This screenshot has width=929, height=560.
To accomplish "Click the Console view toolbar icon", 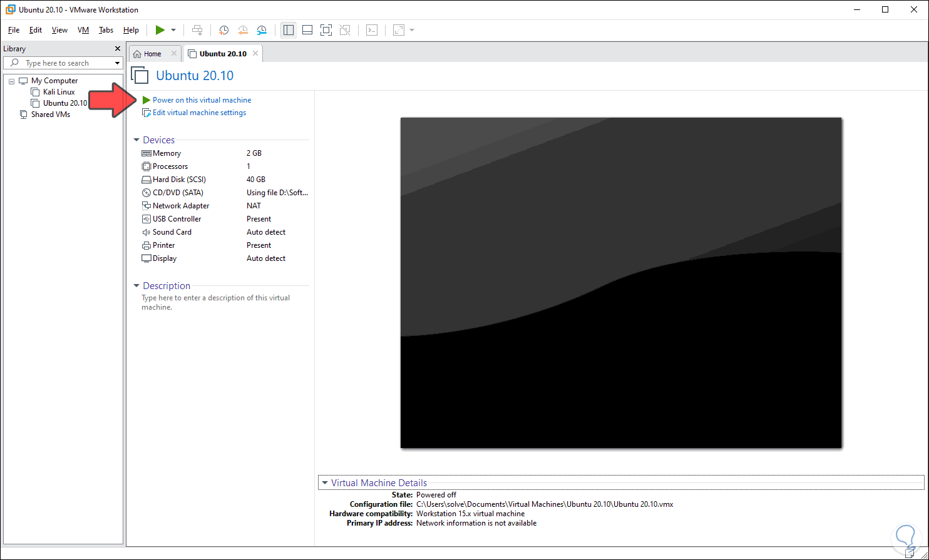I will [372, 30].
